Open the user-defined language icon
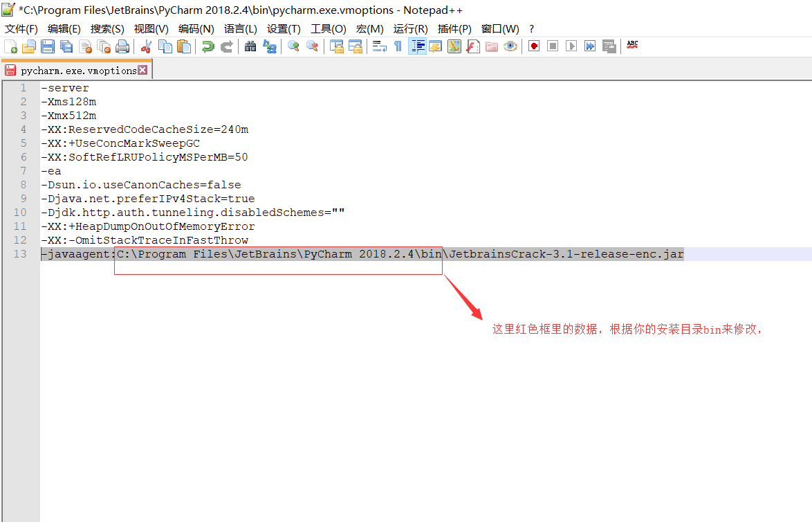Viewport: 812px width, 522px height. point(436,46)
